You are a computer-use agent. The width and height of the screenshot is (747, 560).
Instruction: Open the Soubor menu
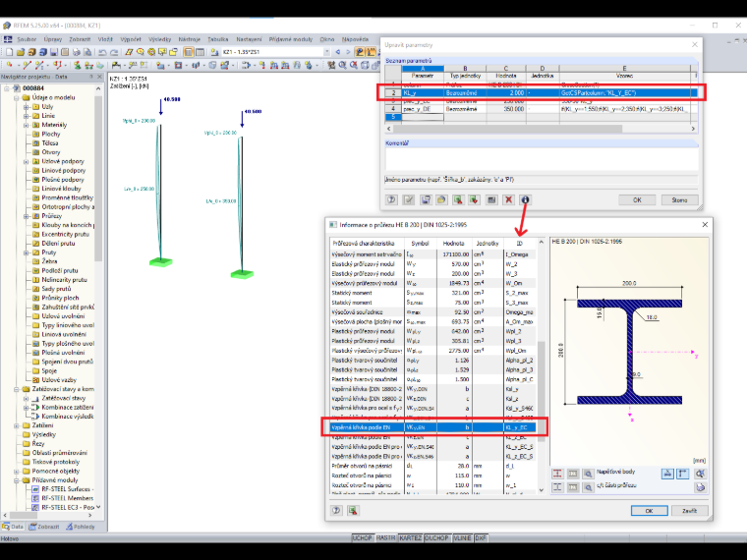point(27,39)
